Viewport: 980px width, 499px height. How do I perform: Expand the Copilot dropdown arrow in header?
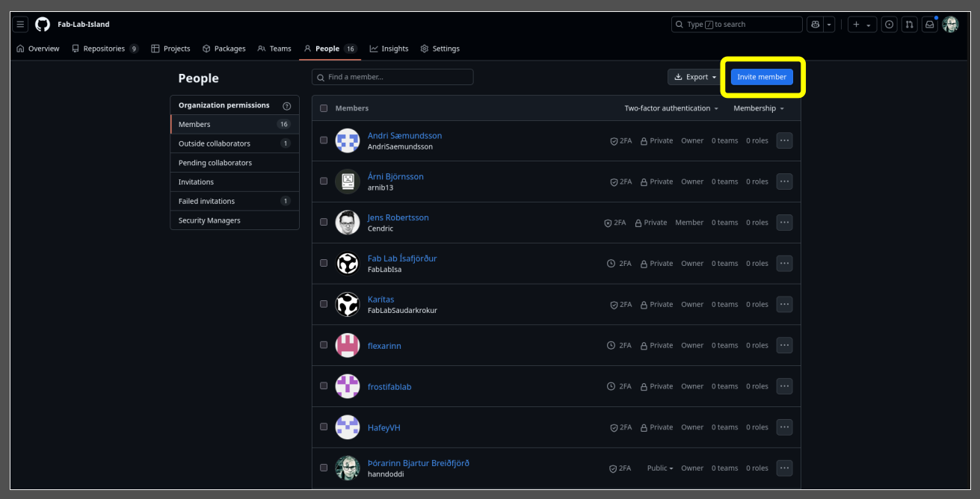click(829, 25)
